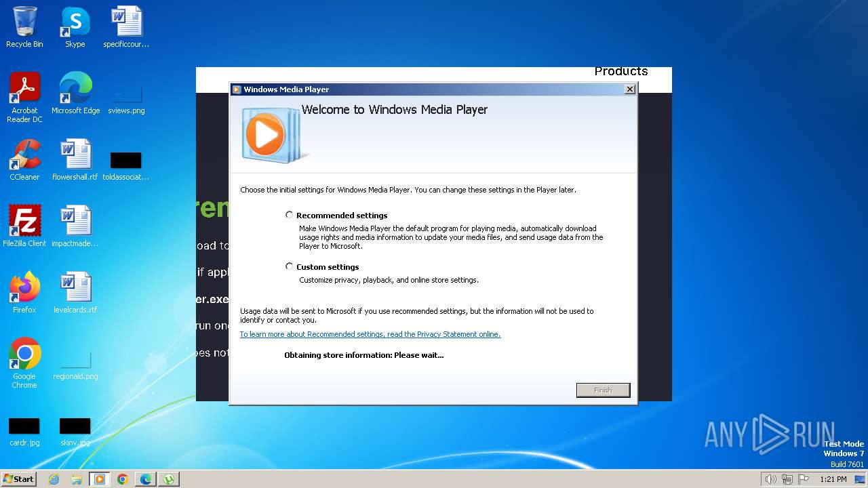Select the Custom settings radio button
The image size is (868, 488).
tap(290, 266)
